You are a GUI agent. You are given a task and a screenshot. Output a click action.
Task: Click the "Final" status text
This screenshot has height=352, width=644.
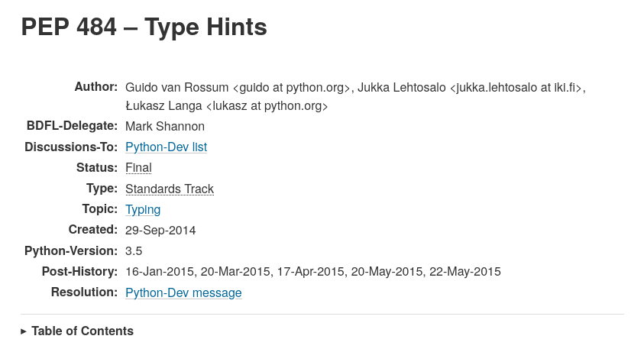pos(138,168)
